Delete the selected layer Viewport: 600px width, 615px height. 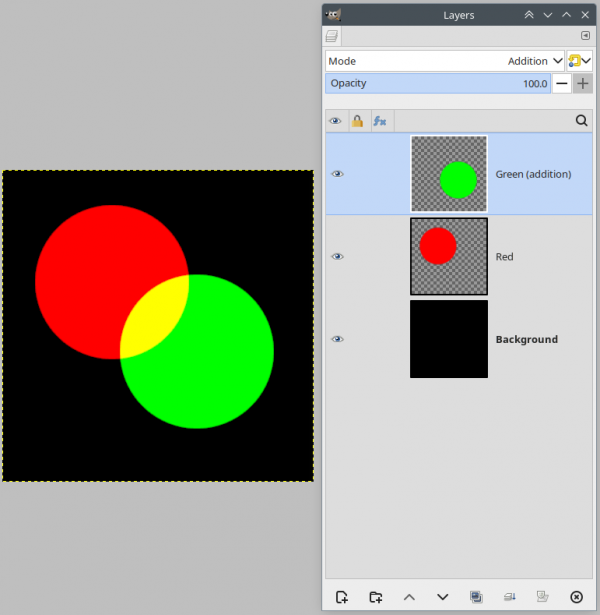(576, 597)
